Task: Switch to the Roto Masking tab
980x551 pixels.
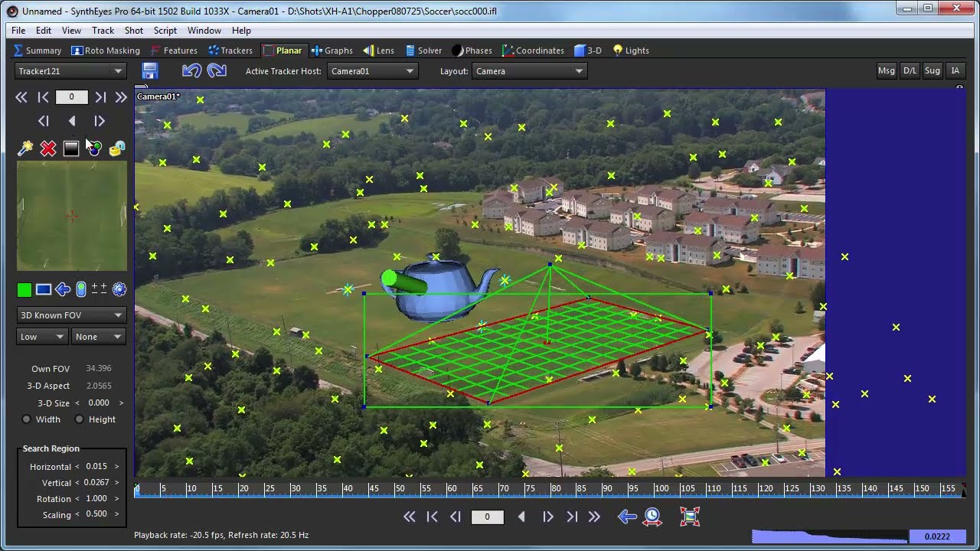Action: [106, 51]
